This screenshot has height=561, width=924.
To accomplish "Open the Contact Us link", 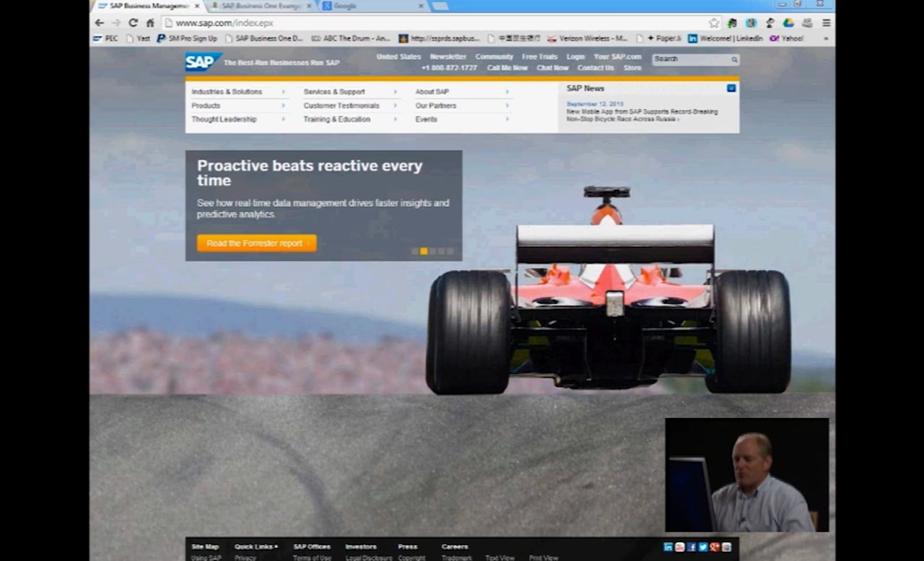I will [x=596, y=68].
